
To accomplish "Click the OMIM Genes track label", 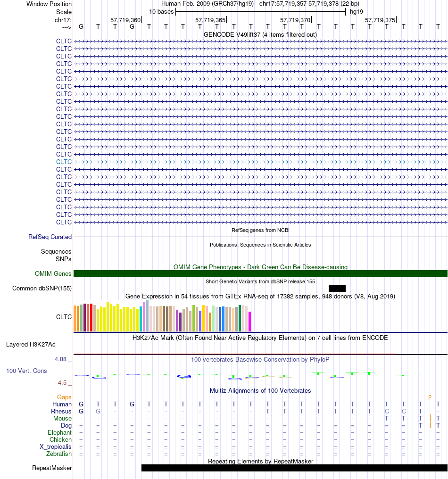I will (x=53, y=273).
